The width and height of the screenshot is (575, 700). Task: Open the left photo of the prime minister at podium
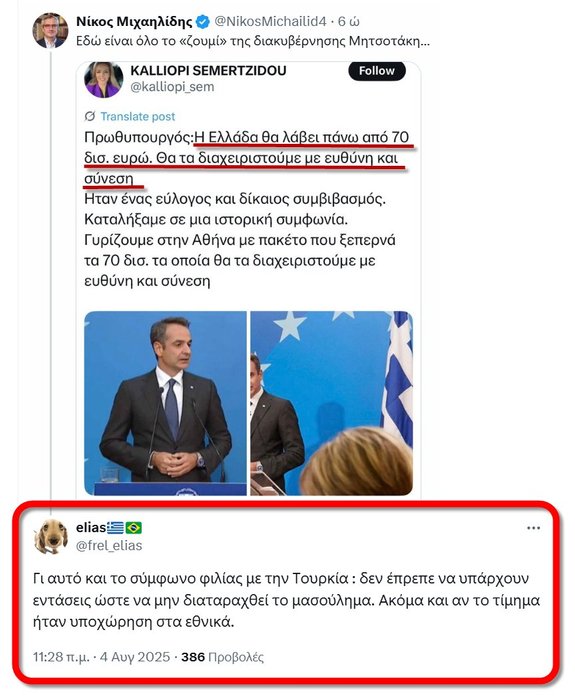point(165,403)
